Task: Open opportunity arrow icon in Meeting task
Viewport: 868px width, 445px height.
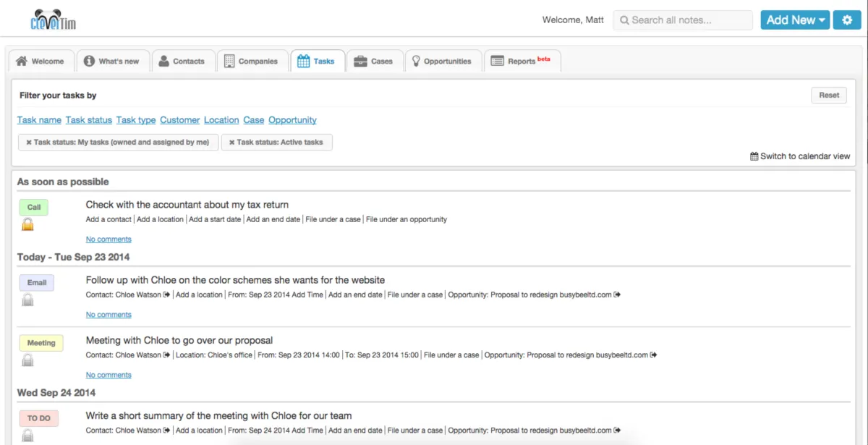Action: [653, 355]
